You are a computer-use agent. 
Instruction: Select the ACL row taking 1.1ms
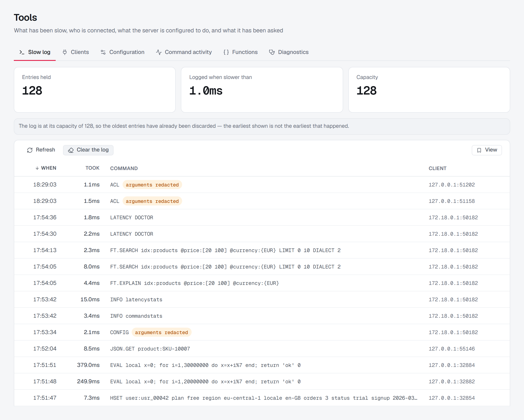262,185
